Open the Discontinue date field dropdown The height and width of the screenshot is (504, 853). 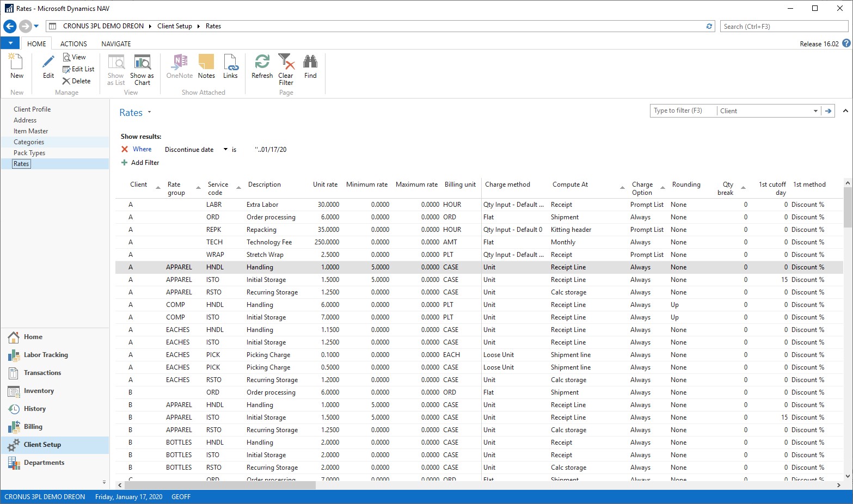coord(225,149)
